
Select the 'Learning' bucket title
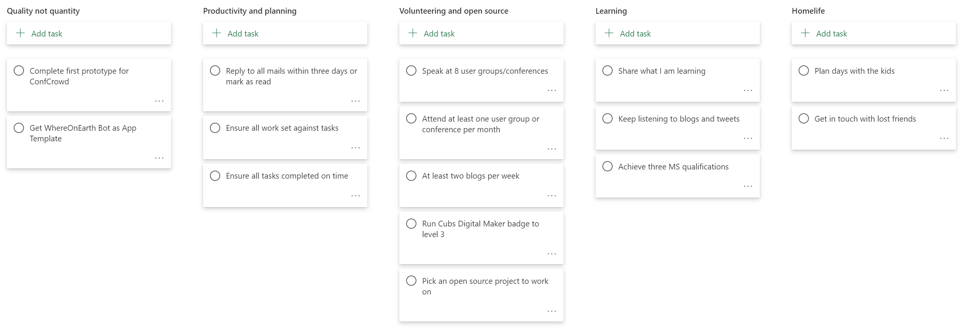(611, 11)
